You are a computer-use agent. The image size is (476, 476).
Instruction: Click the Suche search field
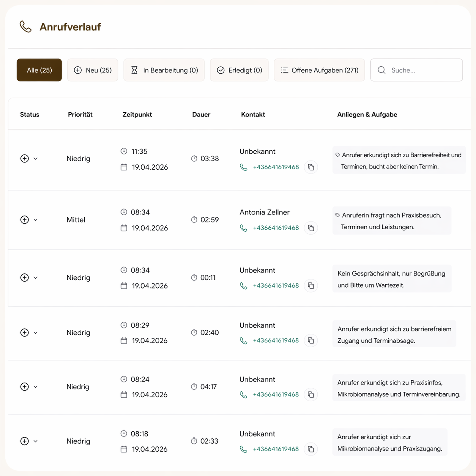click(416, 70)
